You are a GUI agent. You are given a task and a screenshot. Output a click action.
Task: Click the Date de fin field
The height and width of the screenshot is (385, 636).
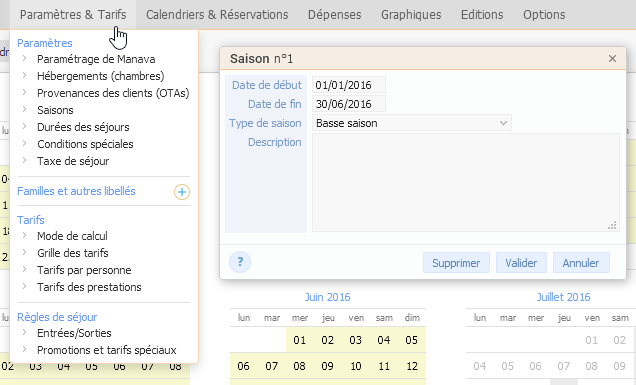[x=349, y=104]
